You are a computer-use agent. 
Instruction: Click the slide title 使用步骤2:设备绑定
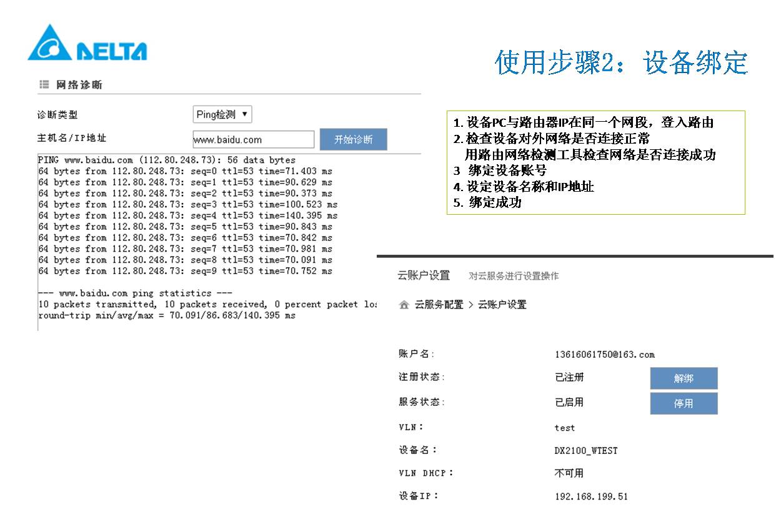(621, 63)
